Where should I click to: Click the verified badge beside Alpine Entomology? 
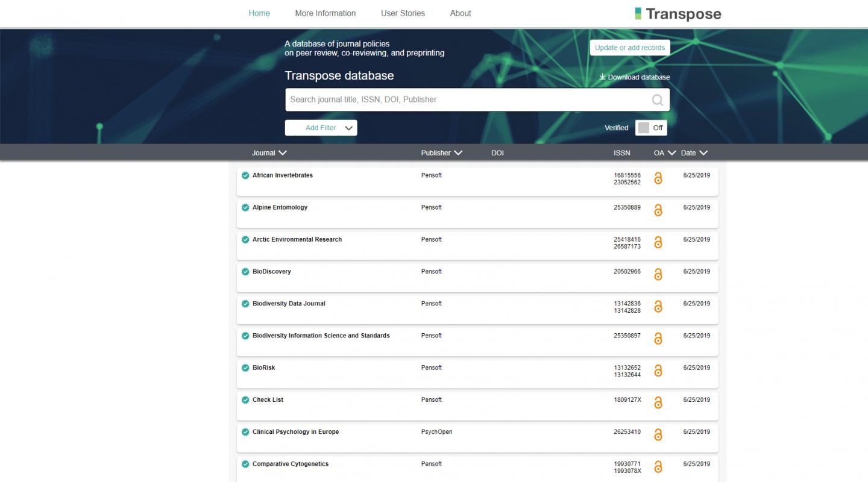(245, 207)
